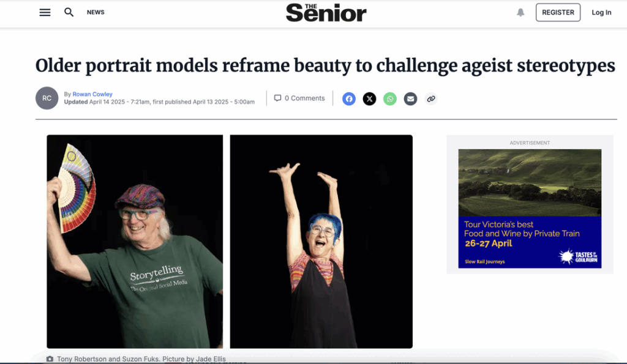The height and width of the screenshot is (364, 627).
Task: Share article by email icon
Action: [410, 98]
